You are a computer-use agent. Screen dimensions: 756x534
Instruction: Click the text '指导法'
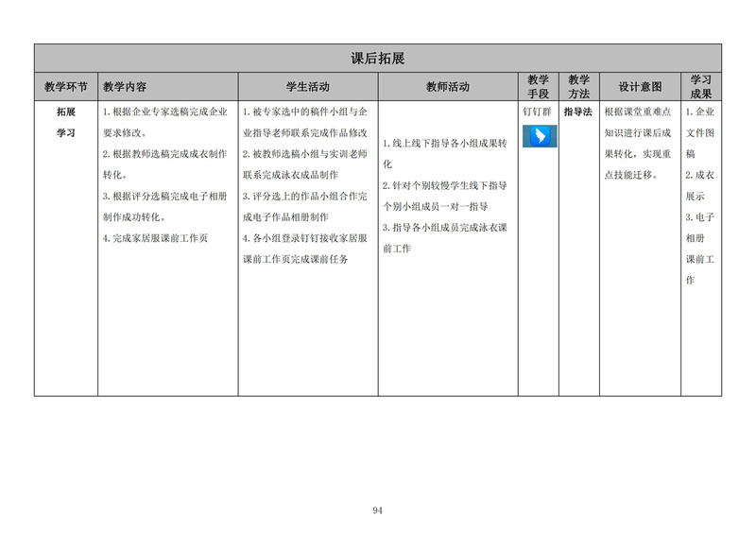pos(578,112)
